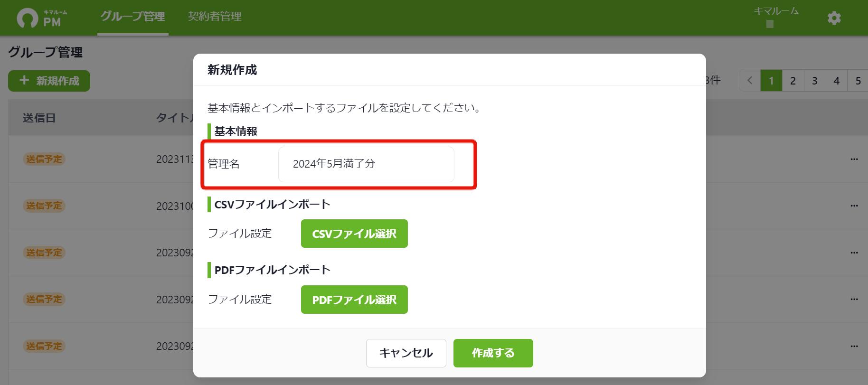The width and height of the screenshot is (868, 385).
Task: Focus the 管理名 text field
Action: tap(366, 164)
